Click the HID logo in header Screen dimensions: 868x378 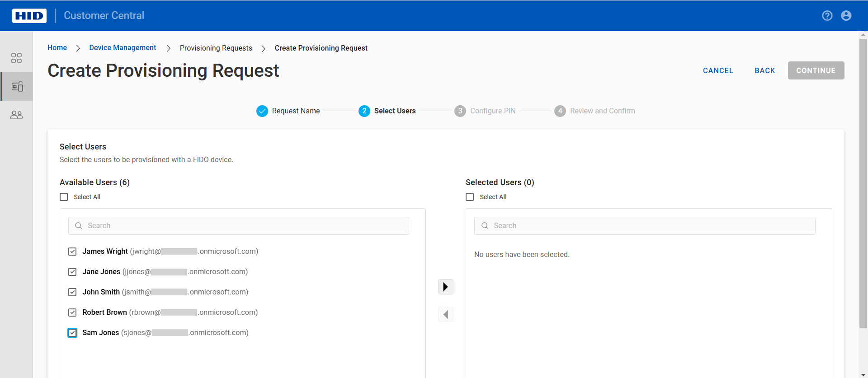pos(29,16)
